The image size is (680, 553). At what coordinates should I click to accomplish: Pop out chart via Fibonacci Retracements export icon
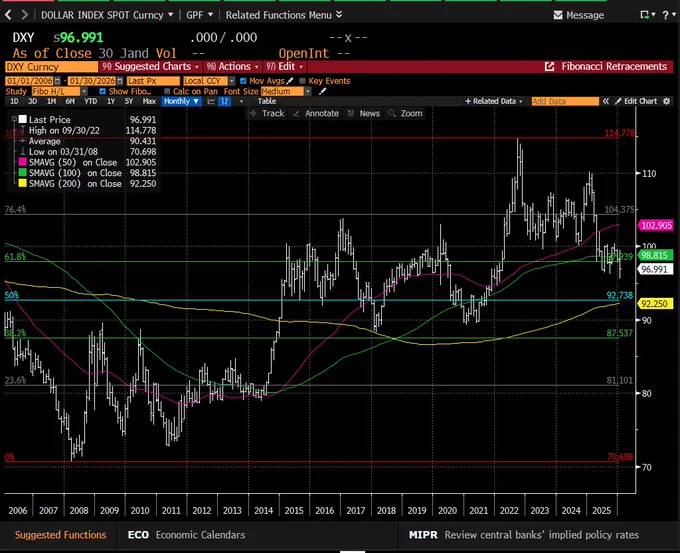pos(549,66)
